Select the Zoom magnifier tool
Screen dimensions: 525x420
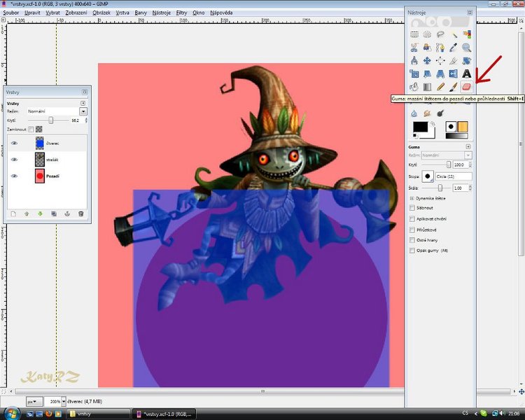click(467, 48)
